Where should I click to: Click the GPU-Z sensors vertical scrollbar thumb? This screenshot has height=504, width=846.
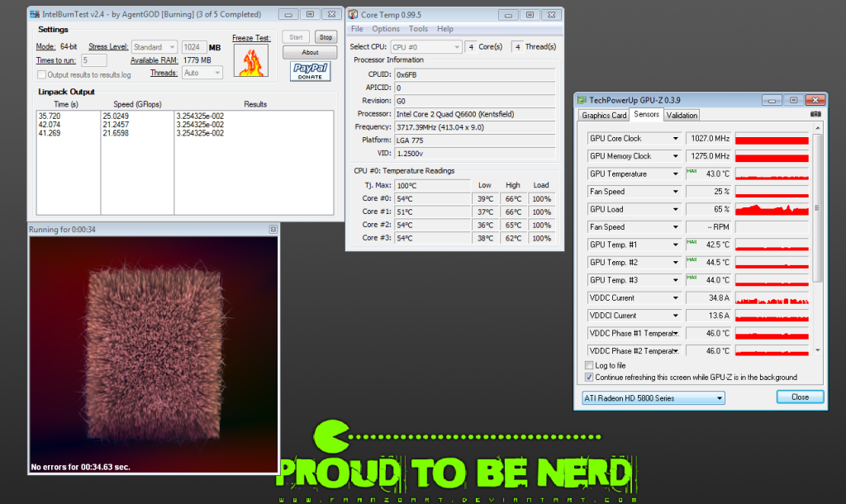(x=817, y=207)
